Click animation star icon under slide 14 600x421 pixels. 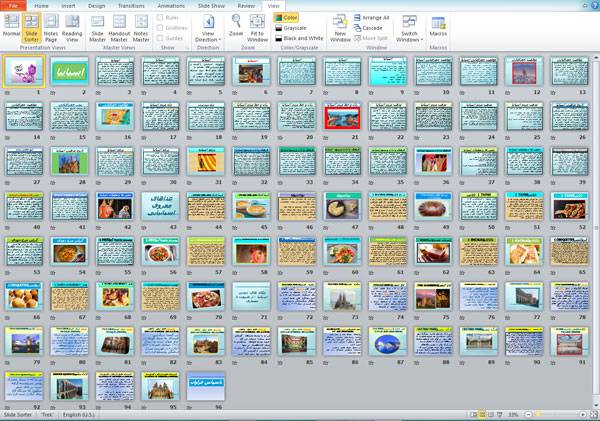coord(7,138)
